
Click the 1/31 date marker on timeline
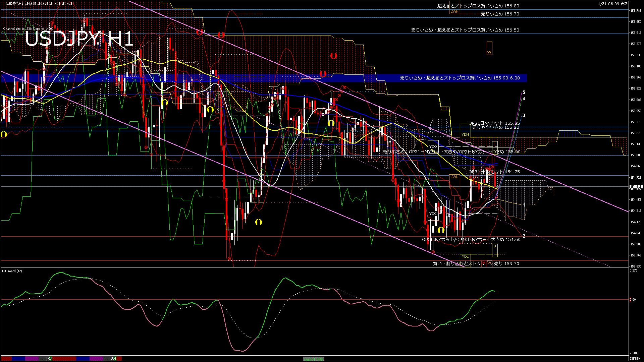tap(49, 359)
